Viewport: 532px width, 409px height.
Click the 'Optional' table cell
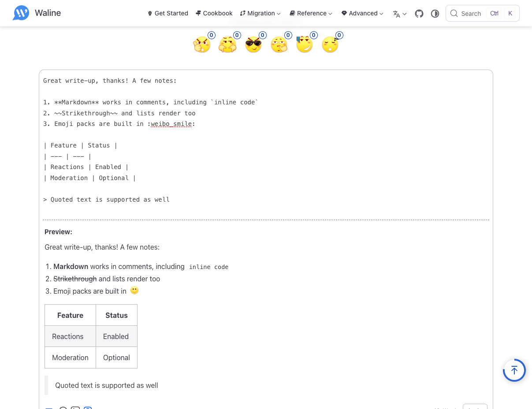[x=116, y=357]
